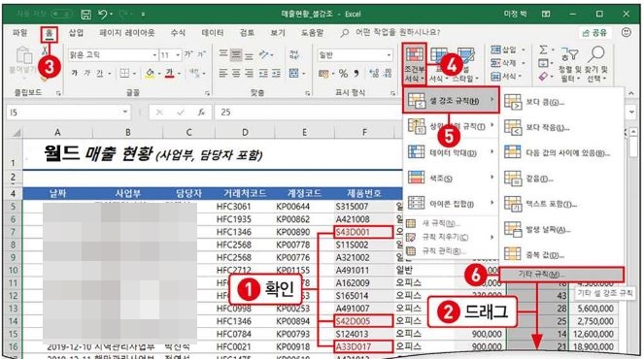This screenshot has height=359, width=644.
Task: Click the search box '어떤 작업을 원하시나요?'
Action: [397, 32]
